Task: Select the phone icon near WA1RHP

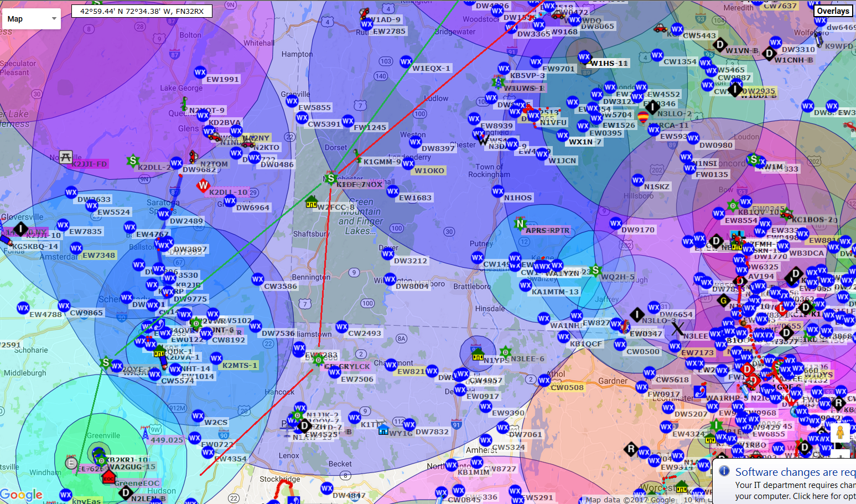Action: coord(699,391)
